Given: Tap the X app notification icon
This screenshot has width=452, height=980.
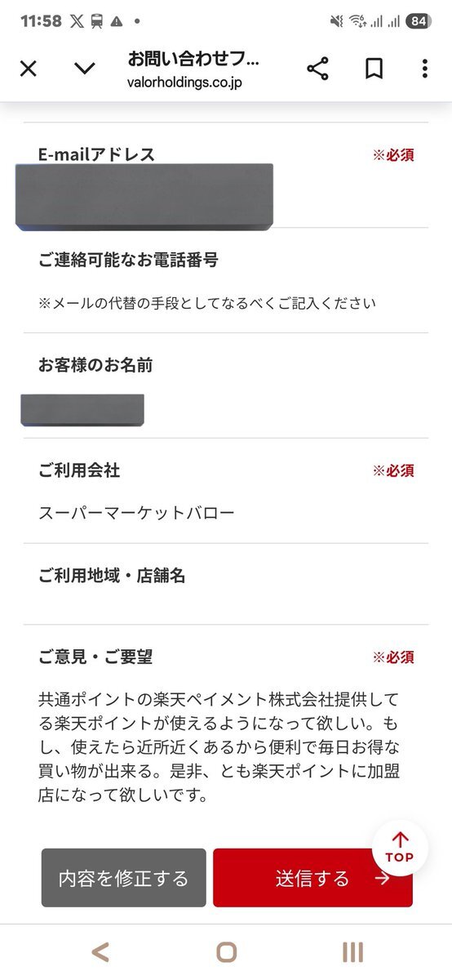Looking at the screenshot, I should [77, 21].
